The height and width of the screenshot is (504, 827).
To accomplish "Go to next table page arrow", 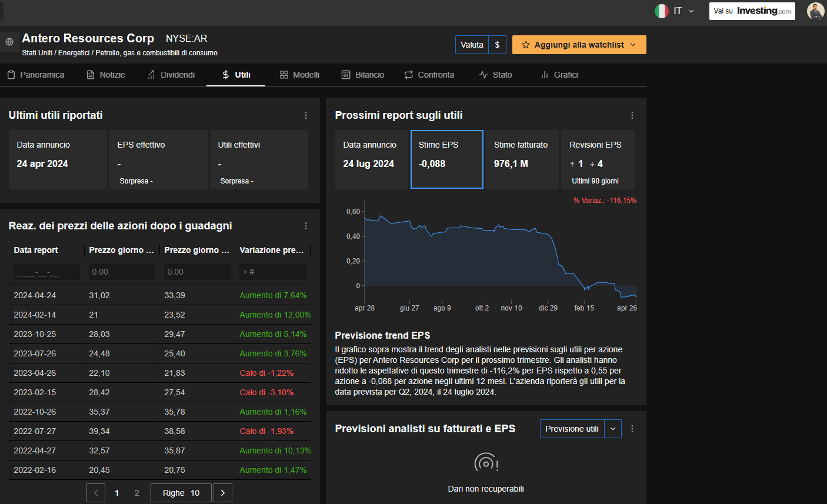I will [223, 493].
